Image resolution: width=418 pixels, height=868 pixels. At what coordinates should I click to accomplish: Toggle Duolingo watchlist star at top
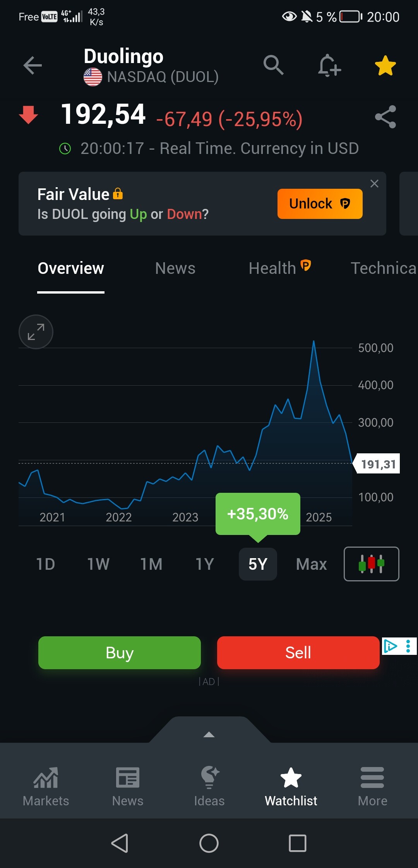[x=385, y=65]
